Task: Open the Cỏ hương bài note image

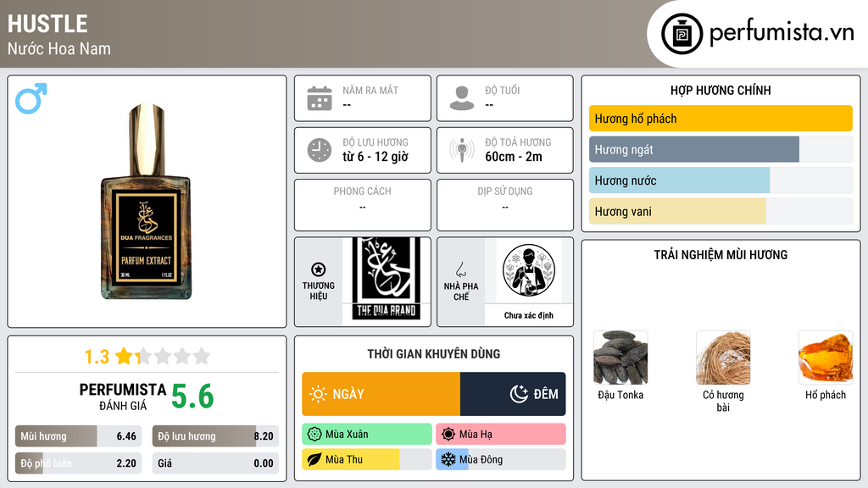Action: click(x=723, y=358)
